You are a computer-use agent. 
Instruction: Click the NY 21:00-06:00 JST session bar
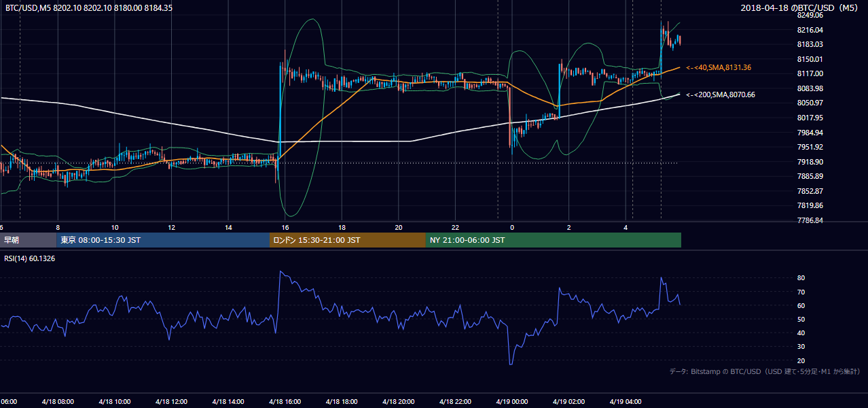(x=554, y=240)
